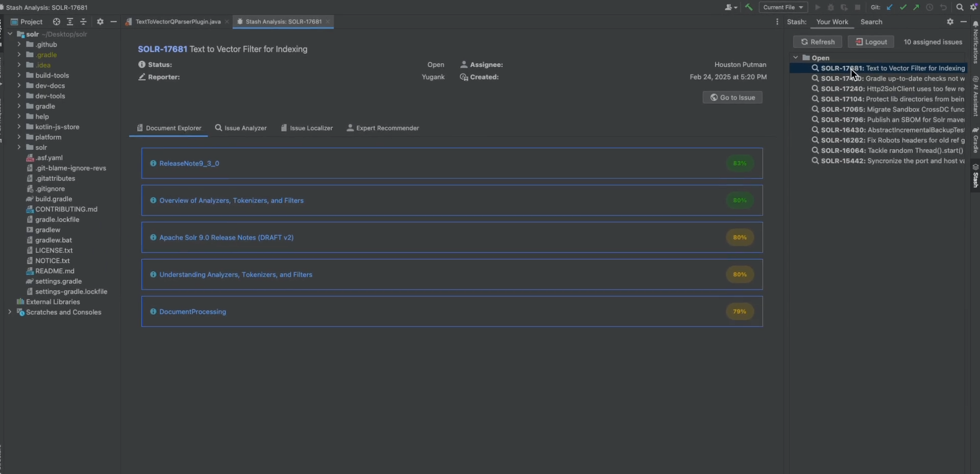Select issue SOLR-17240 Http2SolrClient
This screenshot has width=980, height=474.
(x=888, y=89)
